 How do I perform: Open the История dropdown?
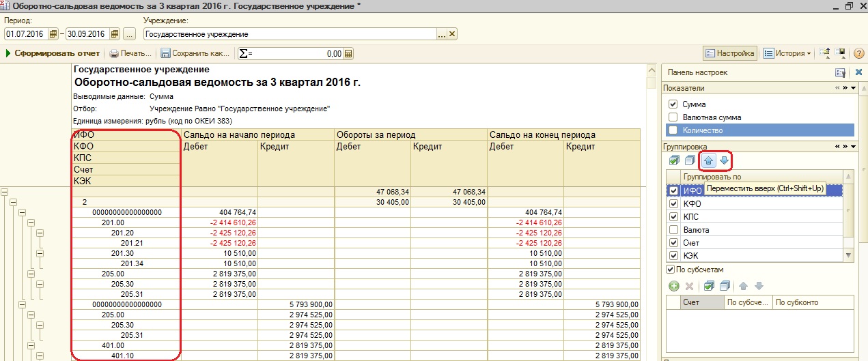[787, 53]
